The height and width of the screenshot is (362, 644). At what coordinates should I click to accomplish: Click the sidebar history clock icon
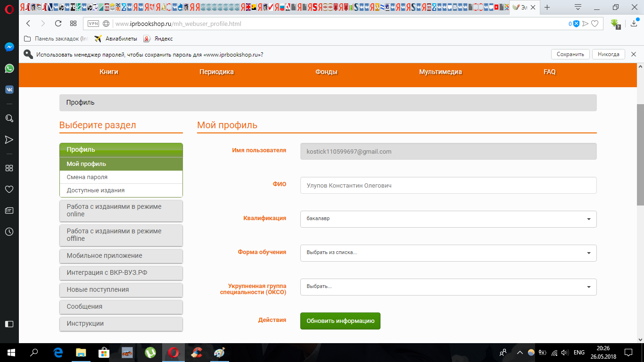(x=9, y=231)
